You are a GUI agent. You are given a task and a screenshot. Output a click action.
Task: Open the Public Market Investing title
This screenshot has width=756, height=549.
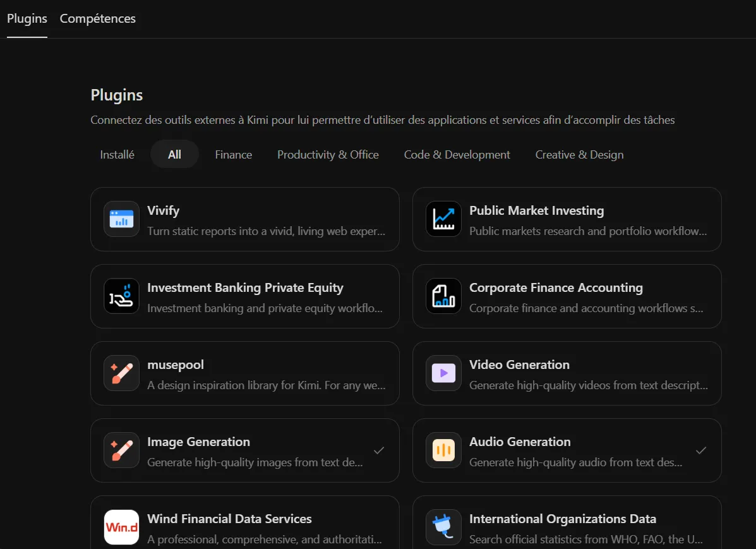[x=537, y=211]
